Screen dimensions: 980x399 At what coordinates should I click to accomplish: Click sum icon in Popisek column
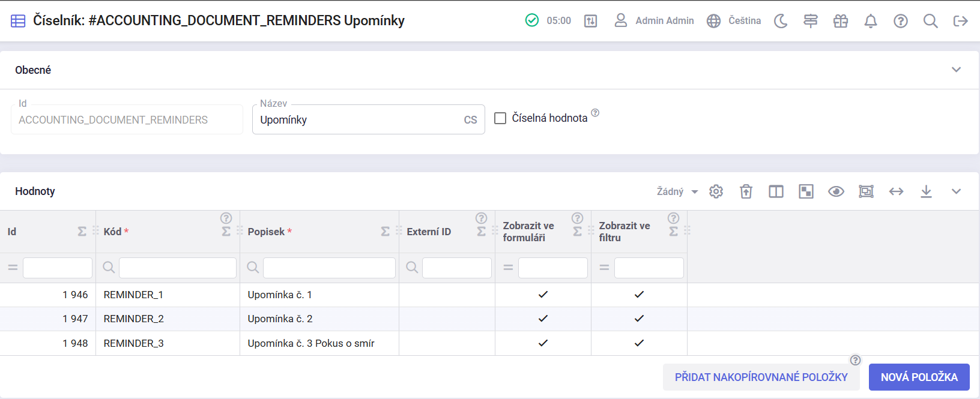[x=386, y=232]
